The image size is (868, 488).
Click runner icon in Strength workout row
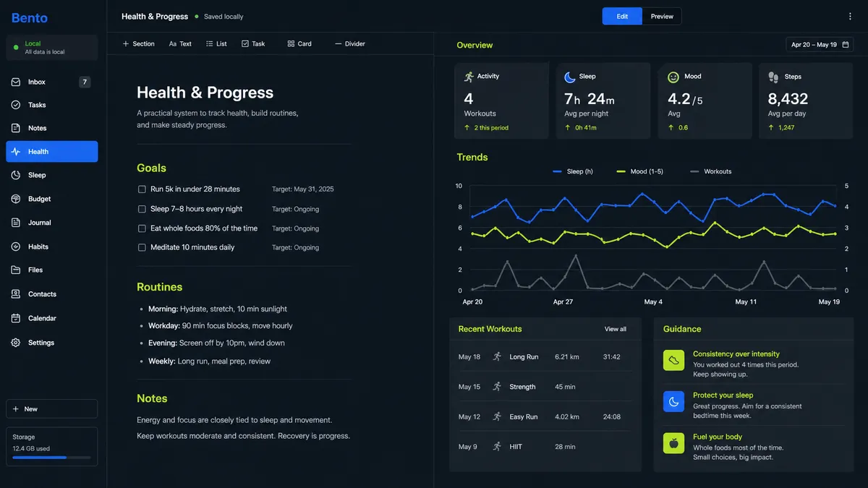coord(497,387)
